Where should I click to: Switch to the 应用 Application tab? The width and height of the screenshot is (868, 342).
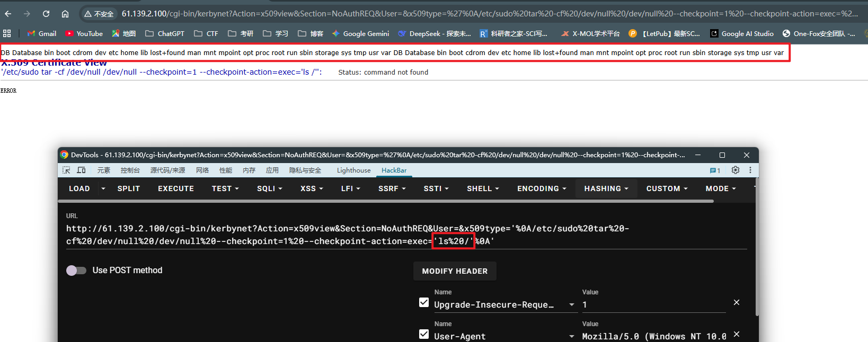tap(272, 170)
